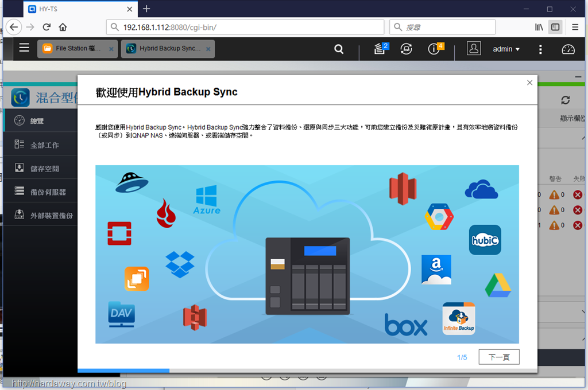The height and width of the screenshot is (390, 588).
Task: Select 備份伺服器 in sidebar
Action: tap(41, 192)
